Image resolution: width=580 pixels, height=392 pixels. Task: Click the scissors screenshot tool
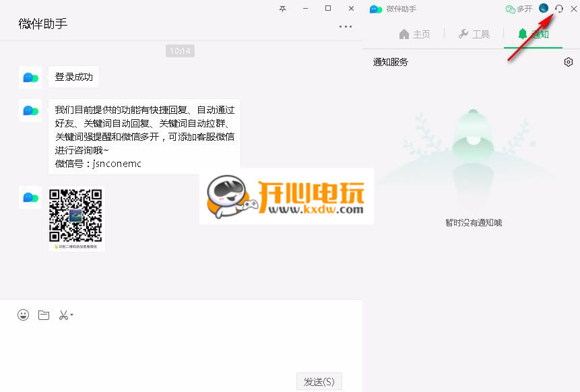click(63, 315)
